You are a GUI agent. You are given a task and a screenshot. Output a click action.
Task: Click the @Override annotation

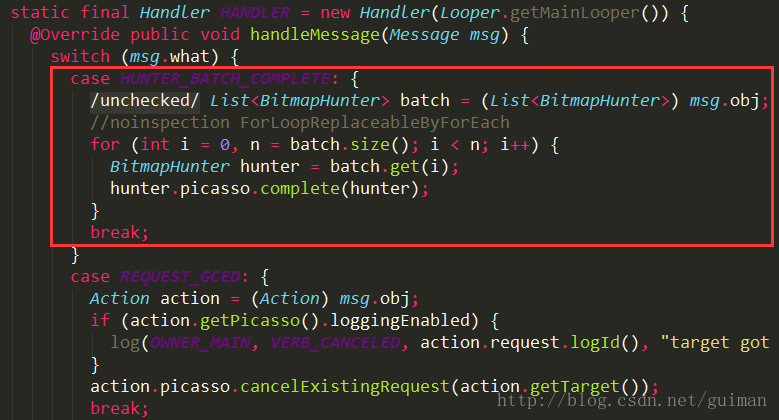(75, 35)
